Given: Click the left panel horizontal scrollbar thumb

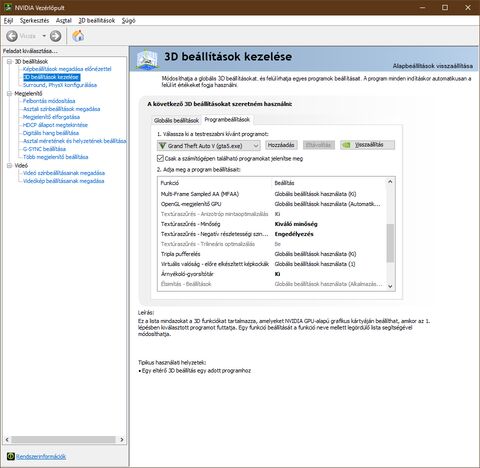Looking at the screenshot, I should click(x=63, y=440).
